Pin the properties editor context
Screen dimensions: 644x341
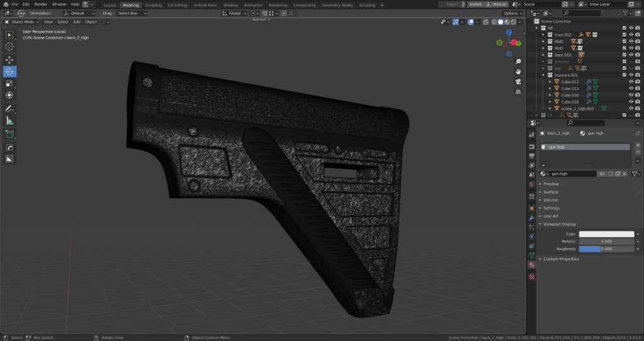(638, 133)
